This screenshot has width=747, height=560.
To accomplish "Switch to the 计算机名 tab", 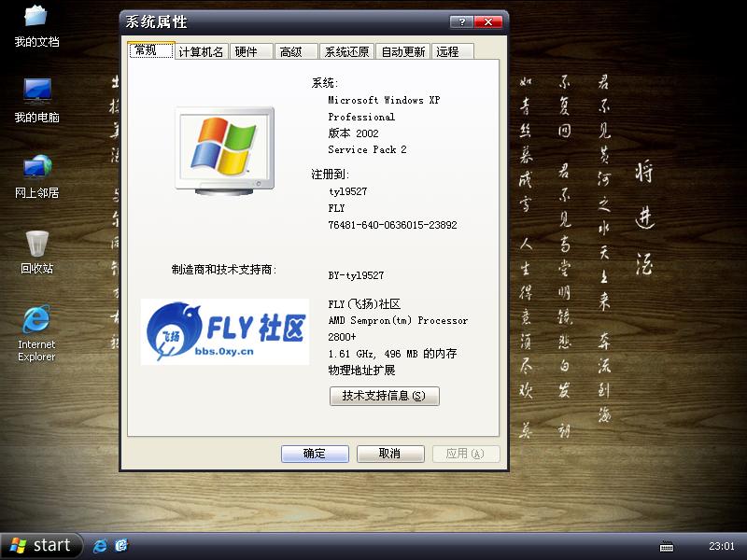I will [201, 51].
